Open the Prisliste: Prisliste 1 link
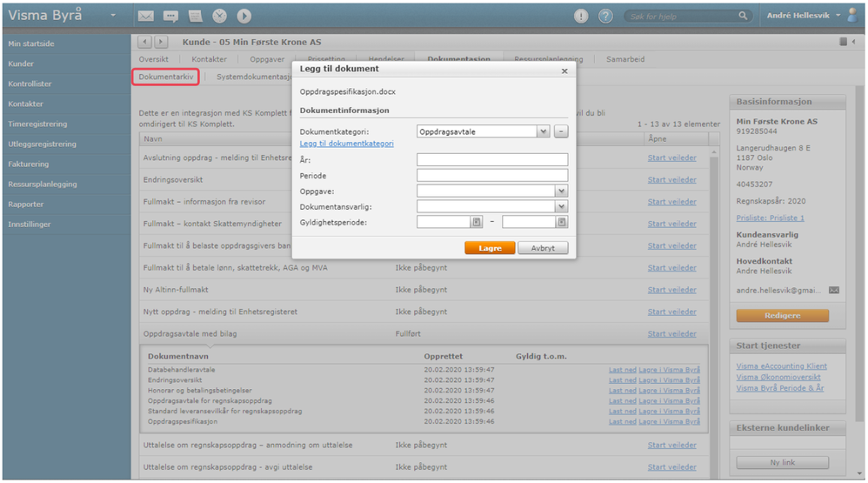 click(x=770, y=218)
